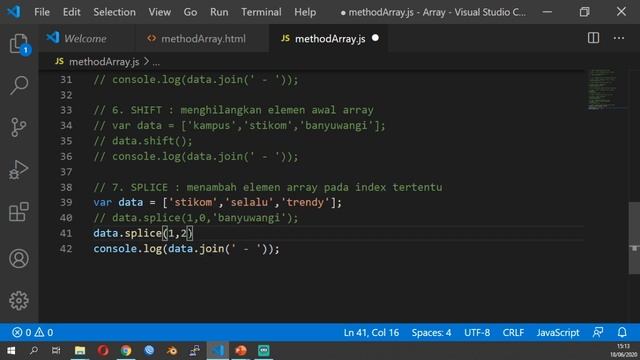Open Opera browser from taskbar

pos(103,351)
